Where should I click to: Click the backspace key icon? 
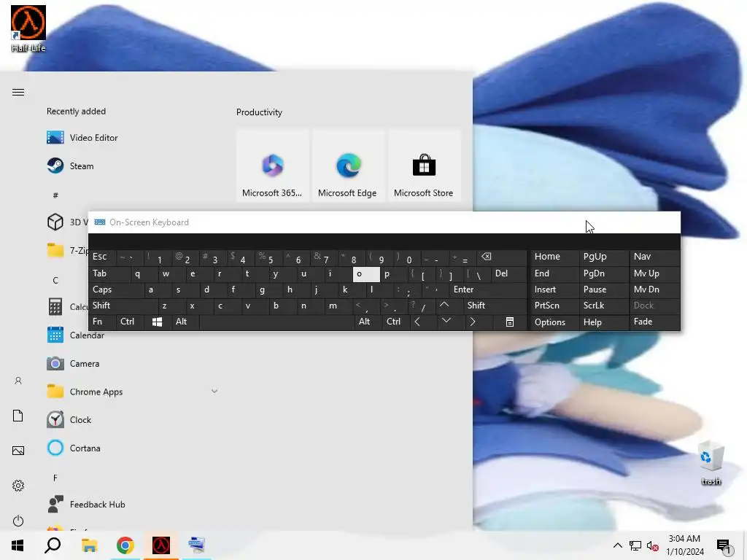click(502, 257)
